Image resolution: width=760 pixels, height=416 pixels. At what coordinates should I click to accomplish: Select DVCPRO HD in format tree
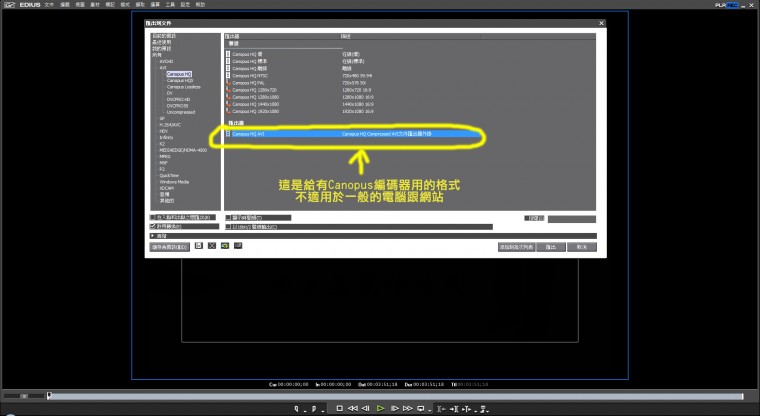pyautogui.click(x=178, y=99)
